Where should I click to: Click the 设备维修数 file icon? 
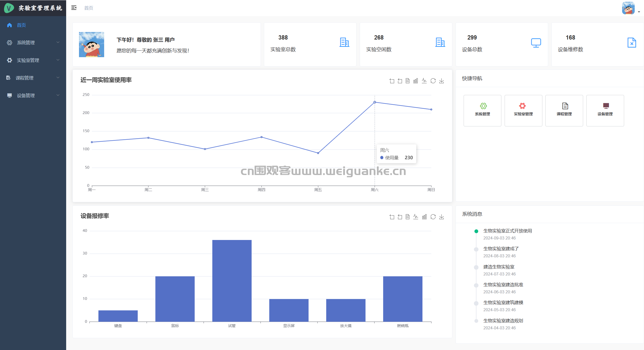click(632, 43)
